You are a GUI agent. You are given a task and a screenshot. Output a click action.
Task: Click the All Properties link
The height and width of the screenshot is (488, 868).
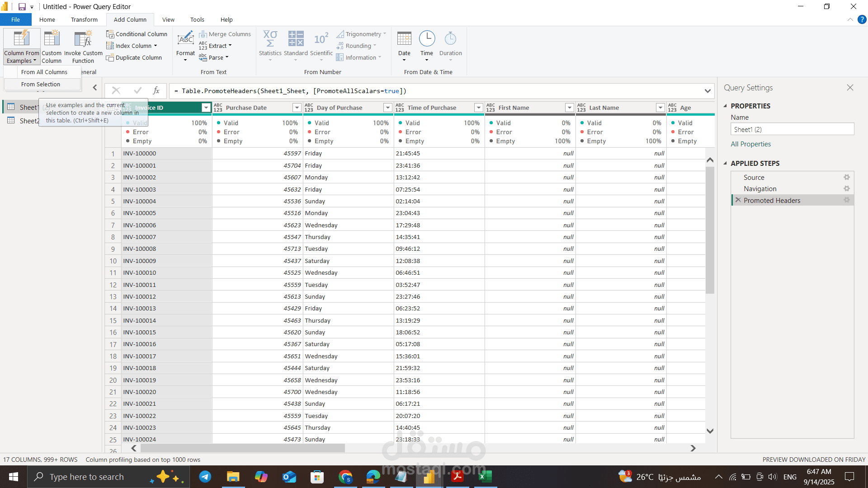(750, 144)
